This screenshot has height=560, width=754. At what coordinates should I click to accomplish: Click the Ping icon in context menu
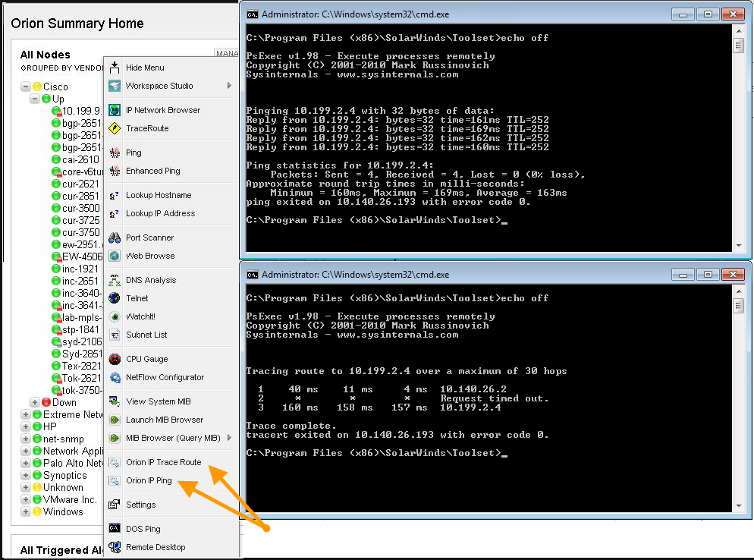(x=115, y=153)
